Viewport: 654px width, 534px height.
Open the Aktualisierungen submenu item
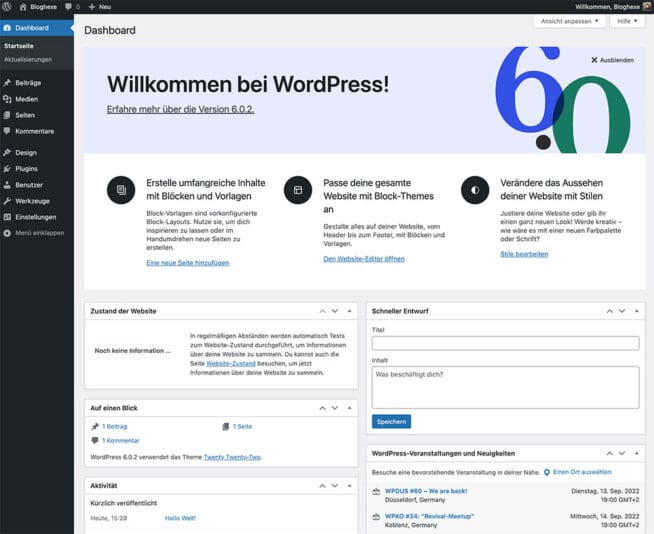(x=28, y=60)
